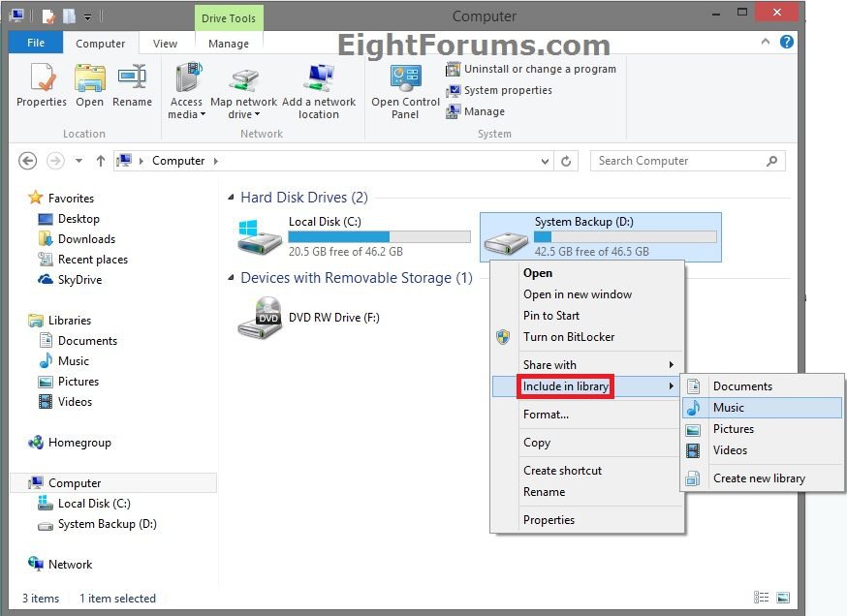
Task: Click Uninstall or change a program
Action: 531,69
